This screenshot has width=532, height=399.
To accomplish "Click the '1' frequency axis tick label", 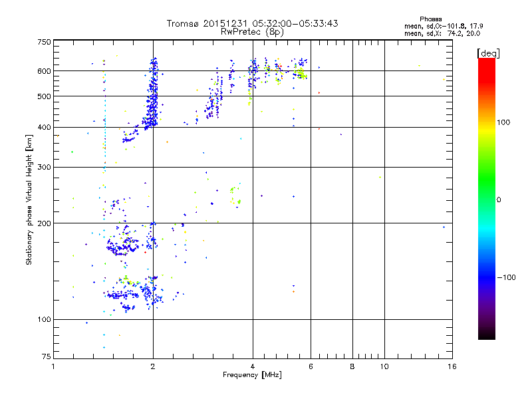I will point(53,366).
